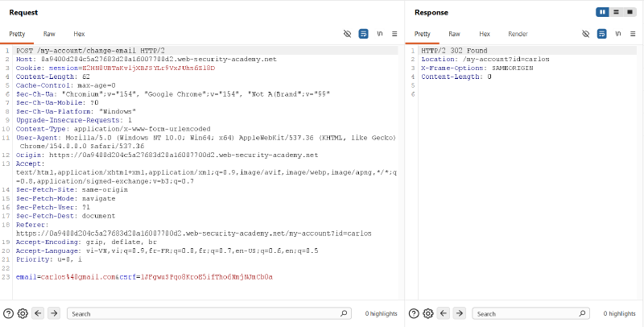644x327 pixels.
Task: Click Sec-Fetch-Mode navigate header
Action: pyautogui.click(x=66, y=198)
